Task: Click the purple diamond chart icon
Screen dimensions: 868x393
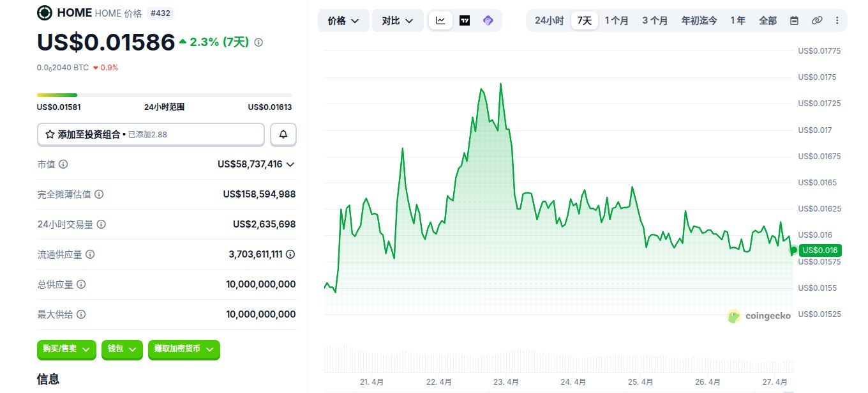Action: click(x=488, y=20)
